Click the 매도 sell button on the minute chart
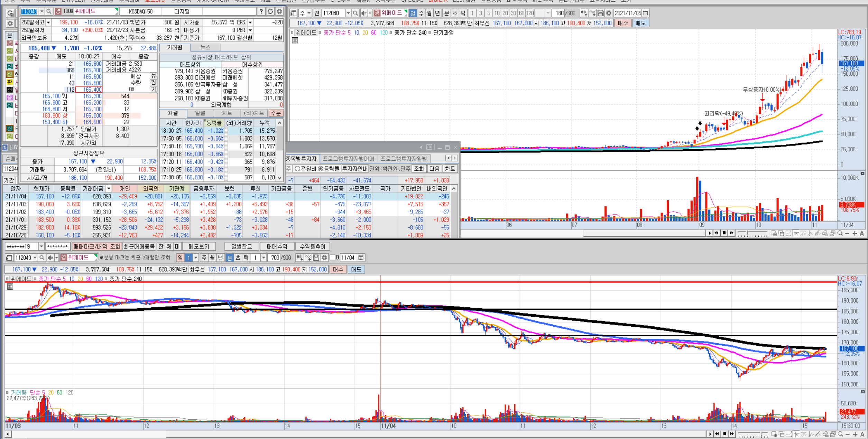 (x=356, y=269)
